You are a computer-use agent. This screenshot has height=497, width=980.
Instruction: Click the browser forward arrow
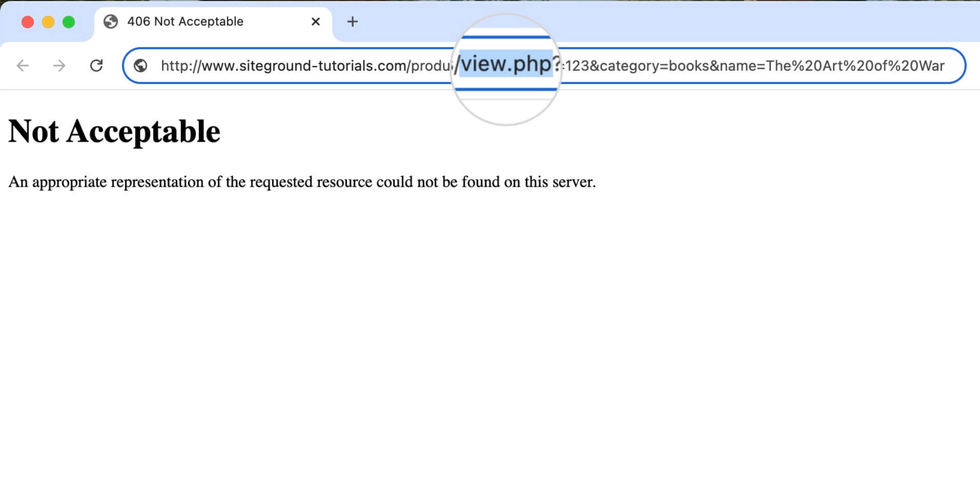59,65
